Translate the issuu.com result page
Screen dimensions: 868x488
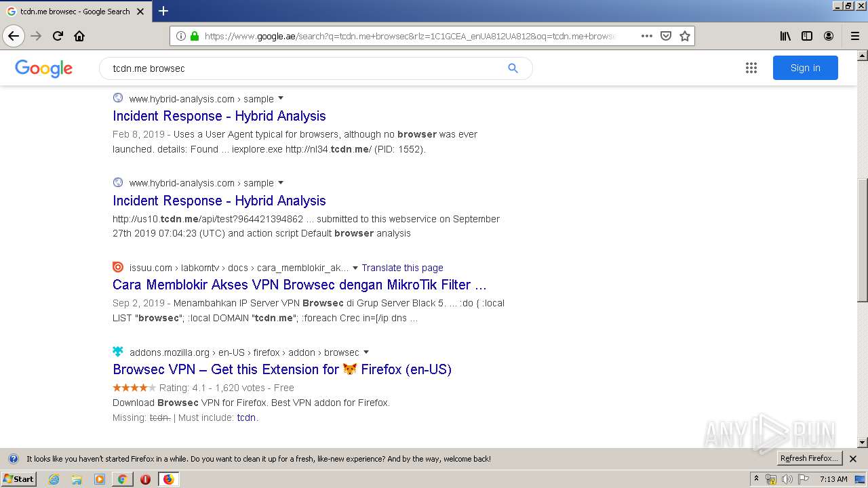click(x=402, y=268)
